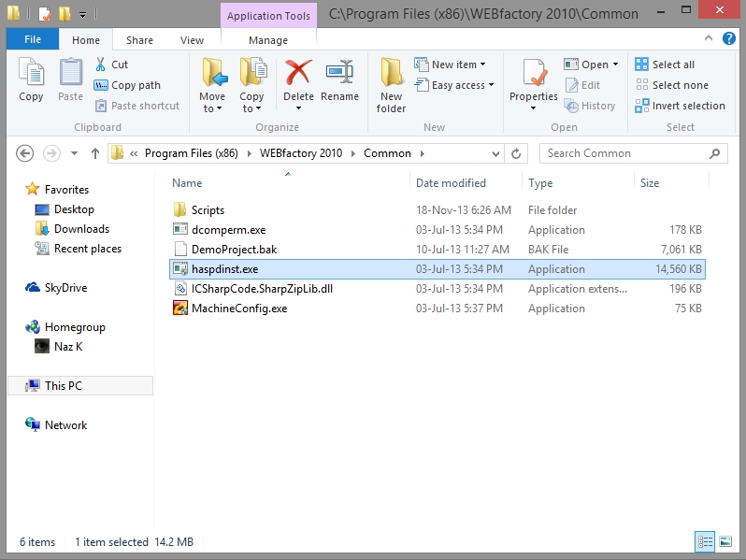The width and height of the screenshot is (746, 560).
Task: Sort by Date modified column header
Action: point(451,183)
